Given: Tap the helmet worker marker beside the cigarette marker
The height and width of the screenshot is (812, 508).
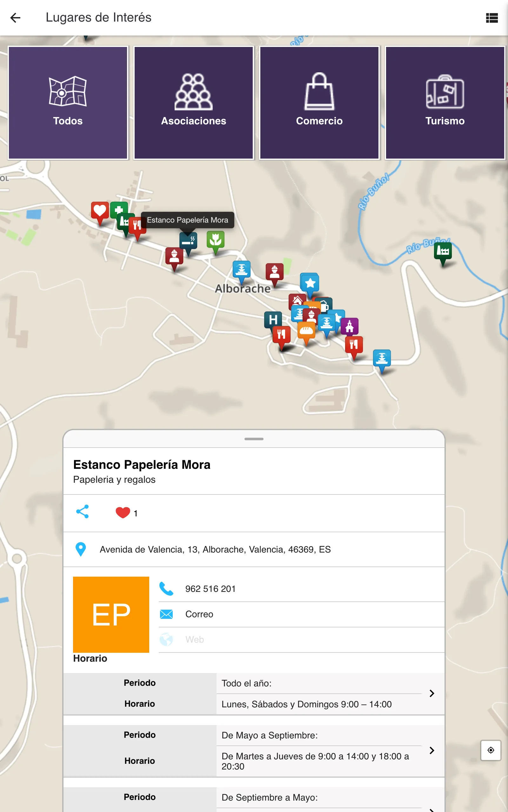Looking at the screenshot, I should tap(174, 257).
